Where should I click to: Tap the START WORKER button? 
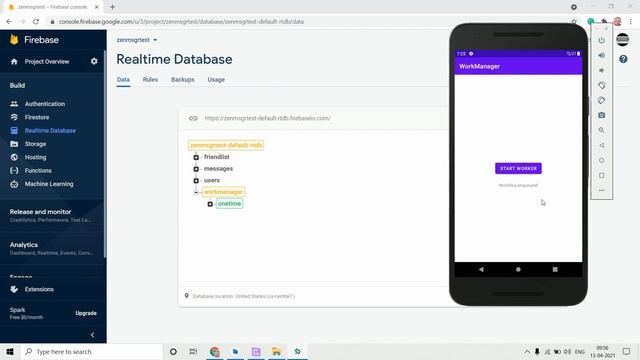click(x=518, y=169)
